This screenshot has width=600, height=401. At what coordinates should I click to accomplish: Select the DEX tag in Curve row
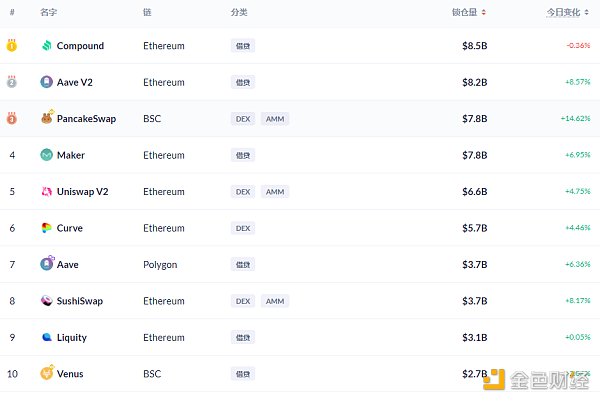click(242, 228)
